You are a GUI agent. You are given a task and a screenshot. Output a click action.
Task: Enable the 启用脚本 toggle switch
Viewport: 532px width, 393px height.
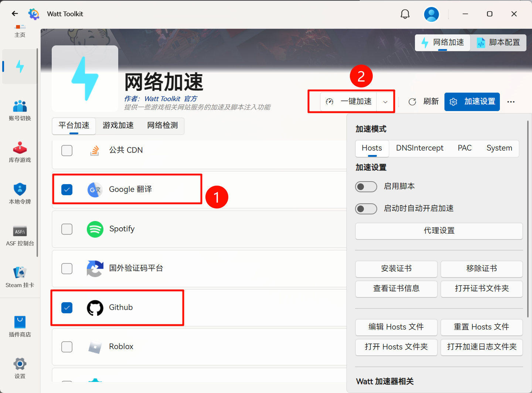(x=366, y=187)
